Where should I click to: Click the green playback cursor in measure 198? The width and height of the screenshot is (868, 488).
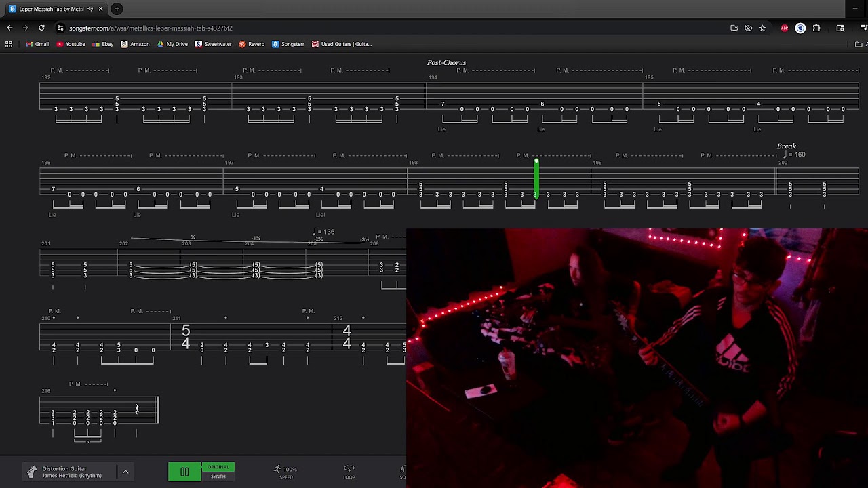[x=536, y=179]
